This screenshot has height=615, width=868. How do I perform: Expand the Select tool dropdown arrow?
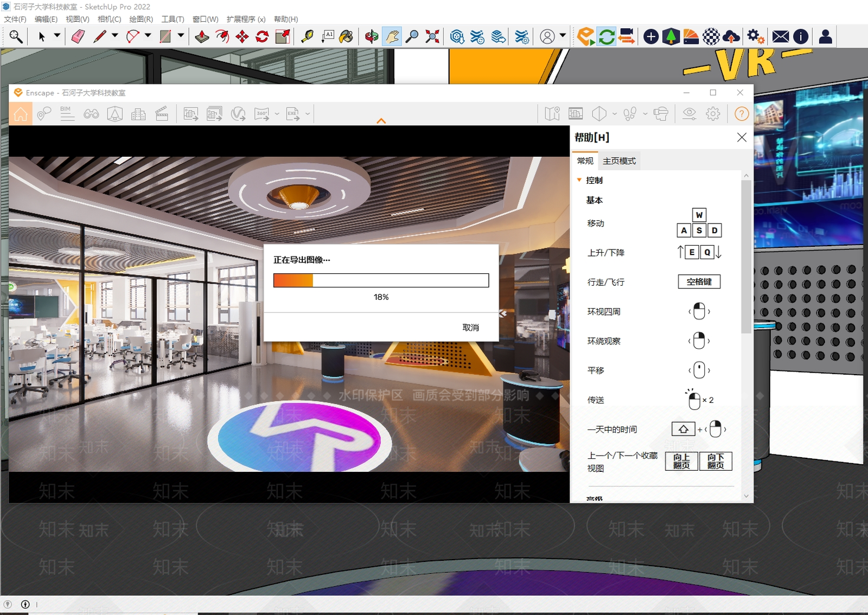click(x=57, y=36)
